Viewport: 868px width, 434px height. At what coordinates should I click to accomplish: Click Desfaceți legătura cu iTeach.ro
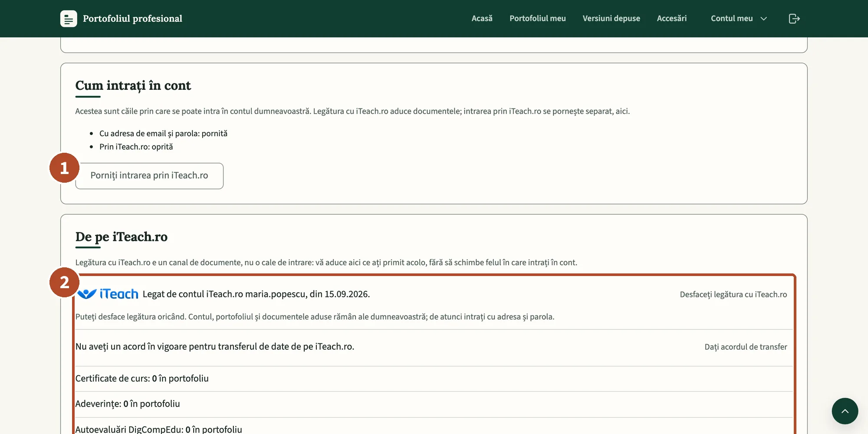click(x=733, y=295)
